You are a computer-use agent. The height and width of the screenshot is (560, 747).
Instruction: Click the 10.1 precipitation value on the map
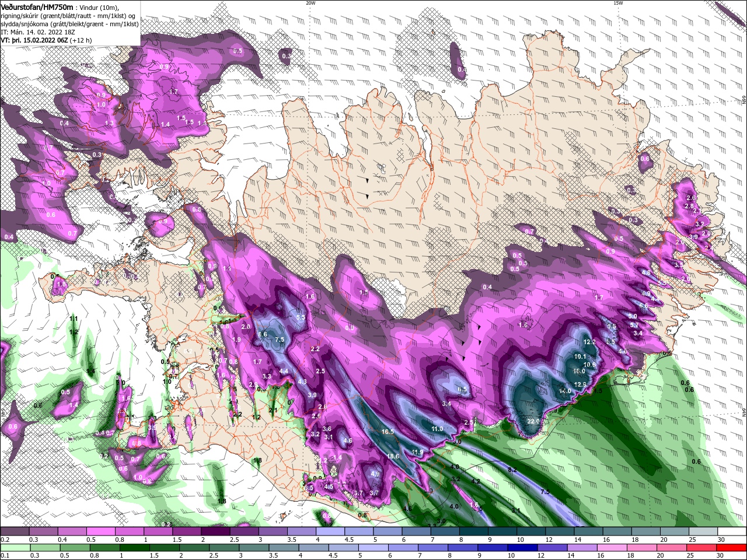point(580,356)
